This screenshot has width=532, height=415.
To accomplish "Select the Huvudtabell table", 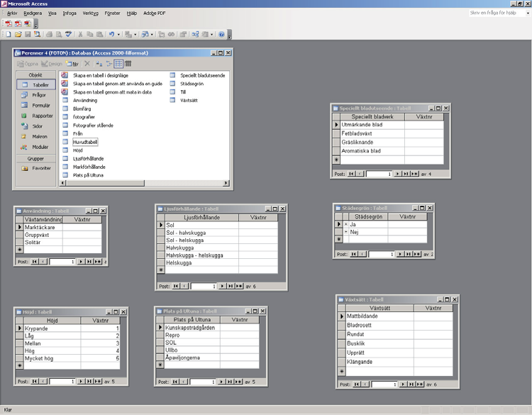I will tap(85, 142).
